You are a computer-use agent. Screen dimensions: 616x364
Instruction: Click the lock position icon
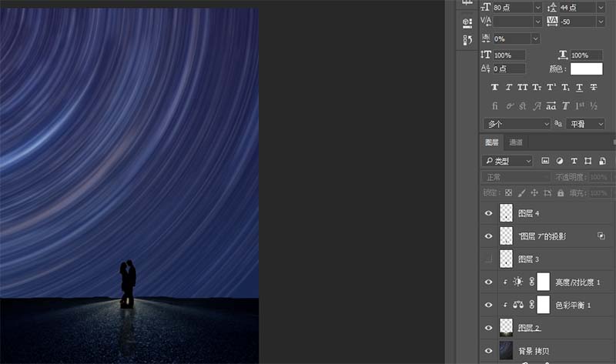point(534,193)
